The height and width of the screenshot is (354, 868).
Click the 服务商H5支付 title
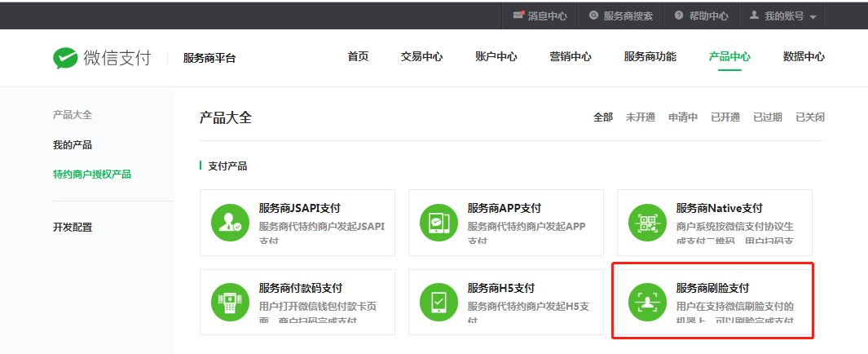tap(501, 288)
